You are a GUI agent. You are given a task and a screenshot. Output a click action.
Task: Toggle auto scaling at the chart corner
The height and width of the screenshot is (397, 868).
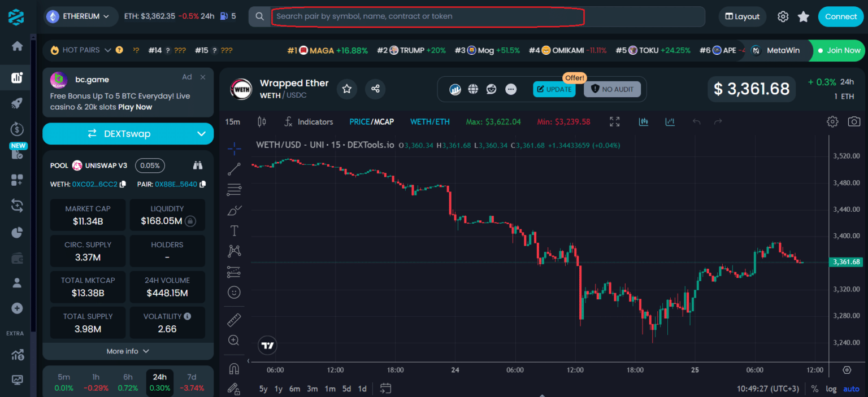coord(851,389)
